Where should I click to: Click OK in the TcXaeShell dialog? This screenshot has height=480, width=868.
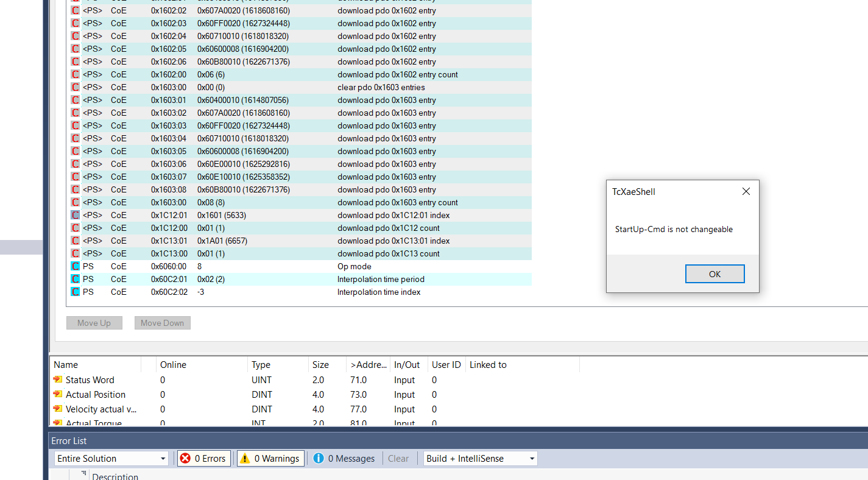click(x=715, y=274)
